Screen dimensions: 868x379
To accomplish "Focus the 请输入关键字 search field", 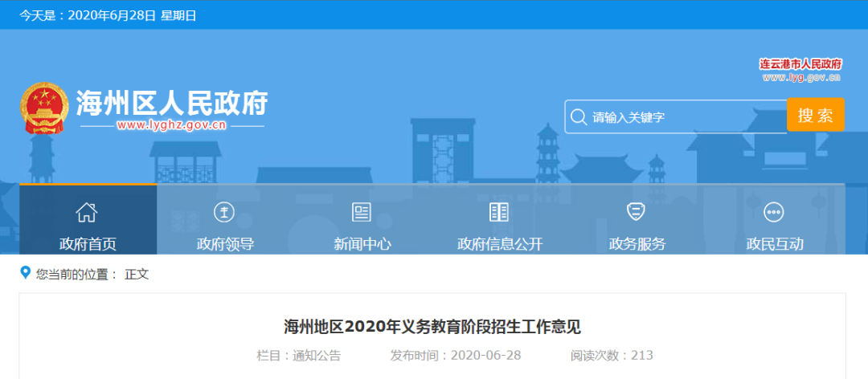I will [x=675, y=116].
